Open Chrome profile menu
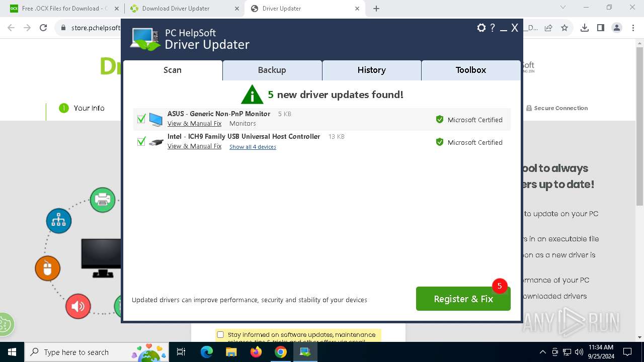This screenshot has width=644, height=362. (617, 28)
